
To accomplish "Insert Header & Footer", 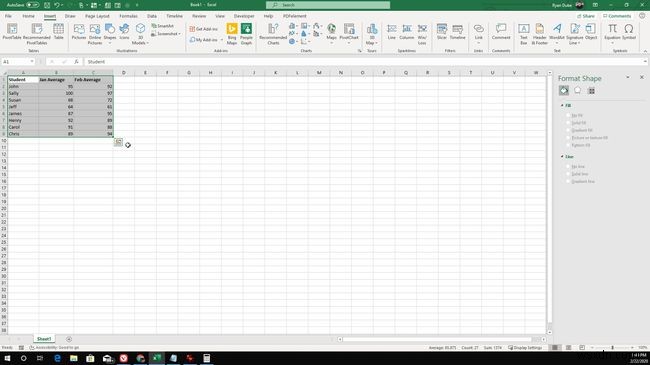I will 539,34.
